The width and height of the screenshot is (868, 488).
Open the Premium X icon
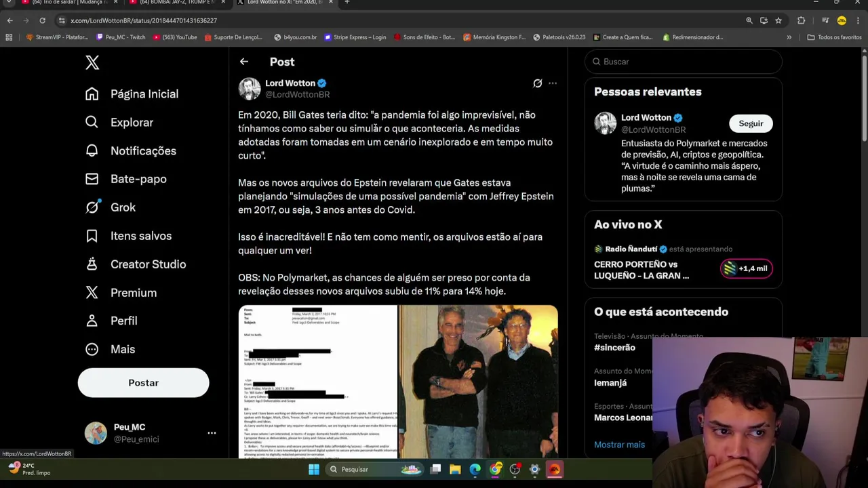pyautogui.click(x=92, y=293)
